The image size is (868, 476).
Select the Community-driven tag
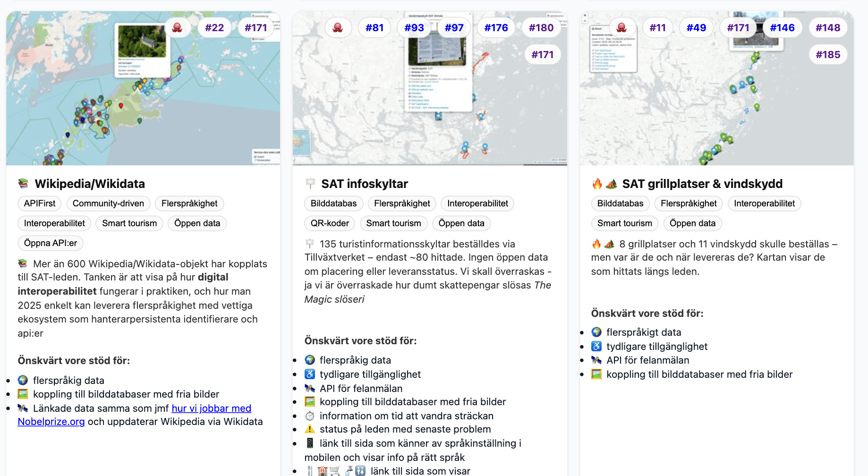click(x=108, y=204)
